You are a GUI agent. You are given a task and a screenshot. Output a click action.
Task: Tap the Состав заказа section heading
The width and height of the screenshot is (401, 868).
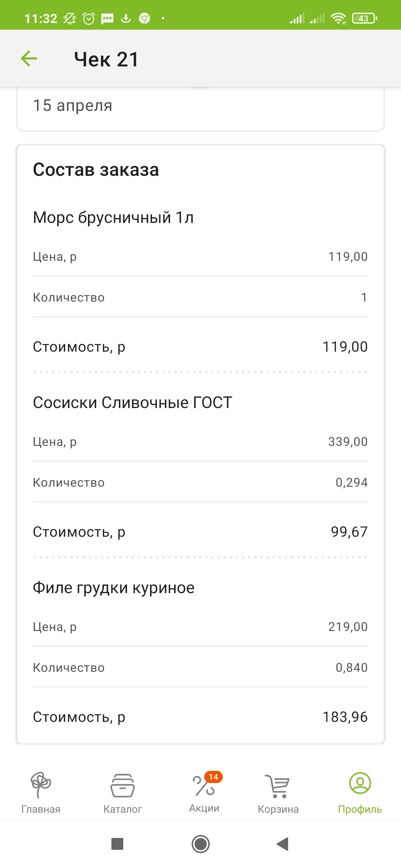click(x=96, y=170)
